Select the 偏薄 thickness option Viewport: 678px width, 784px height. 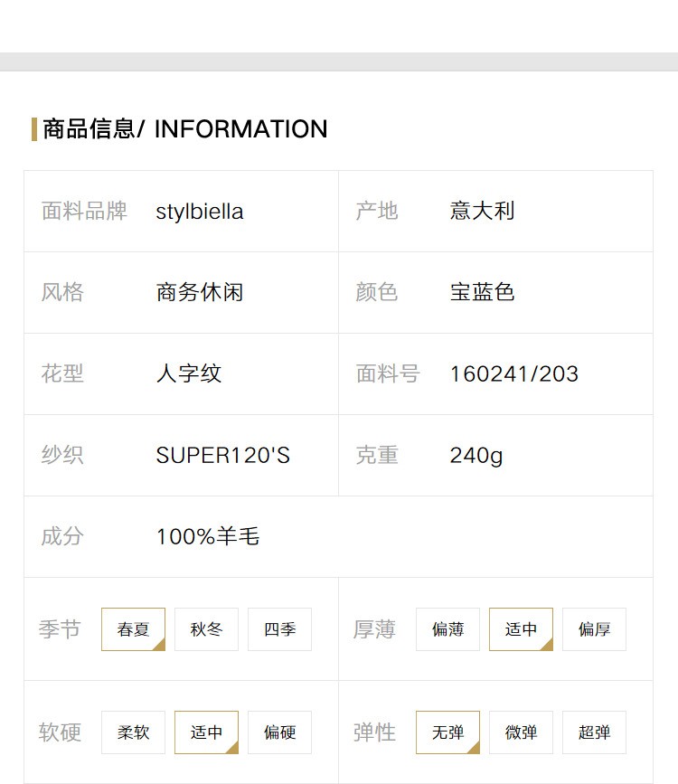click(x=447, y=629)
